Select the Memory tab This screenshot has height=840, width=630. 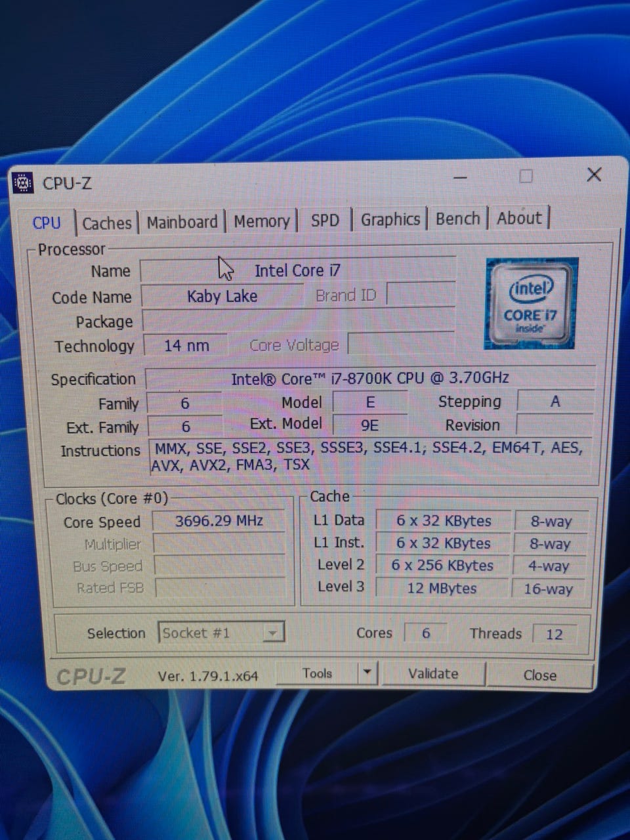[261, 222]
